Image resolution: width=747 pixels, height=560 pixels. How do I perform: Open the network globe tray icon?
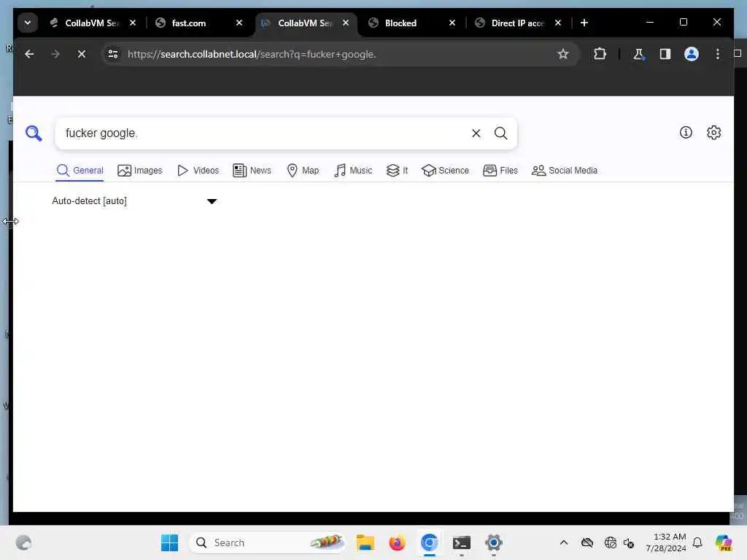click(x=610, y=542)
